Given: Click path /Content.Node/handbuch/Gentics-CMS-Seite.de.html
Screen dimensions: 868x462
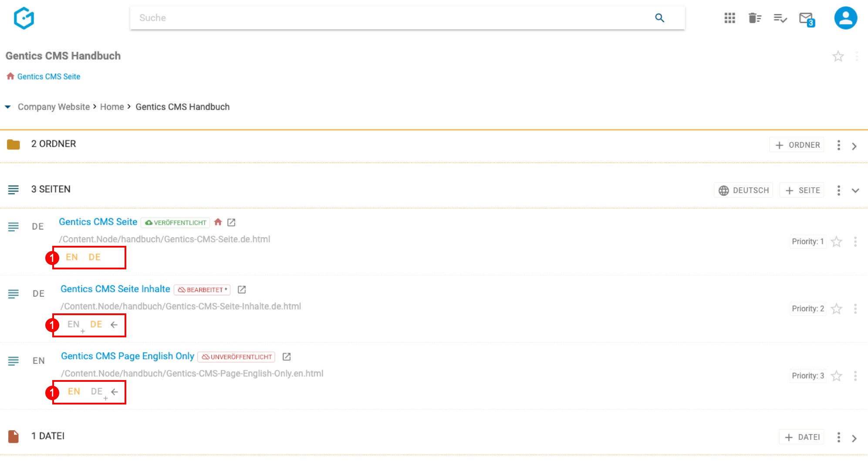Looking at the screenshot, I should 165,239.
